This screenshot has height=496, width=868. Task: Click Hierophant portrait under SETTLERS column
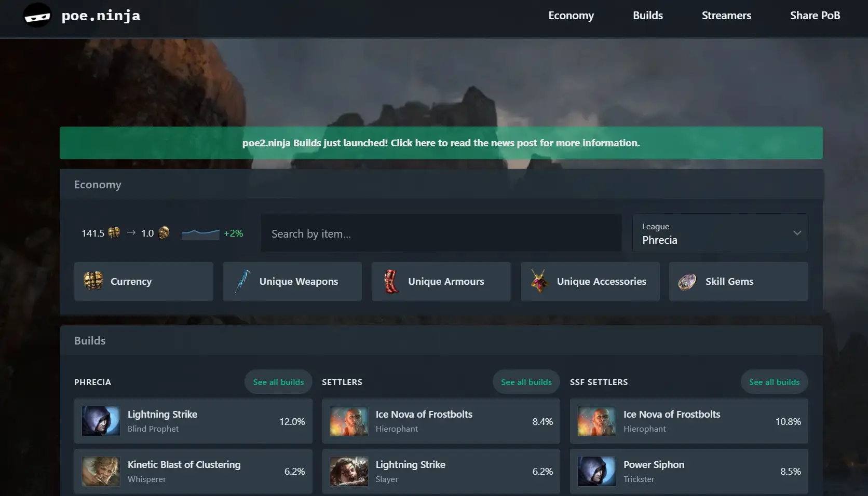(349, 421)
